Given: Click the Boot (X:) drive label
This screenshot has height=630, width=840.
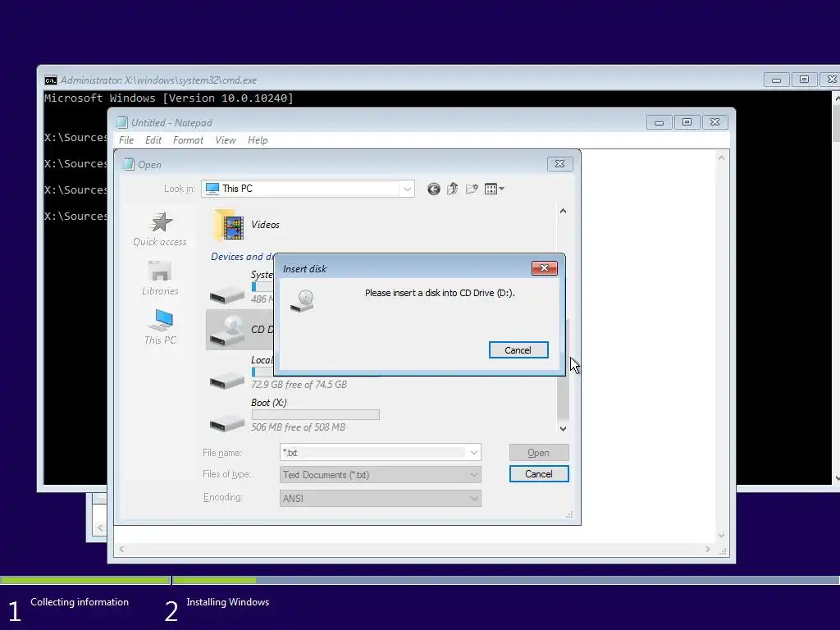Looking at the screenshot, I should (x=269, y=402).
